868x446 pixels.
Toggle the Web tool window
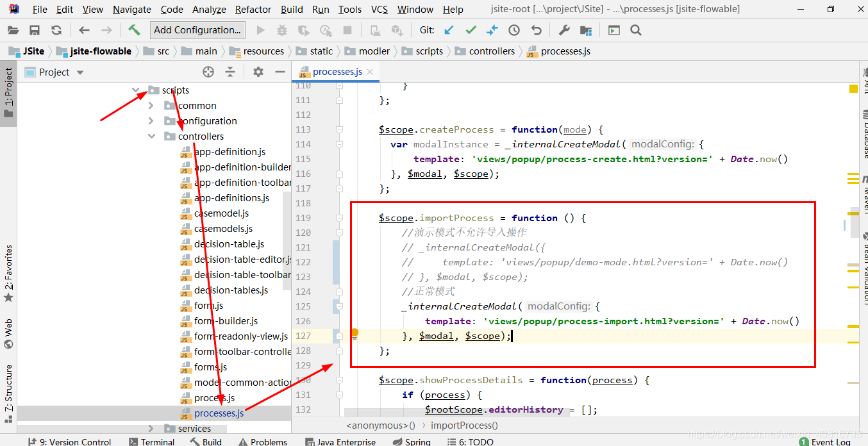coord(8,333)
